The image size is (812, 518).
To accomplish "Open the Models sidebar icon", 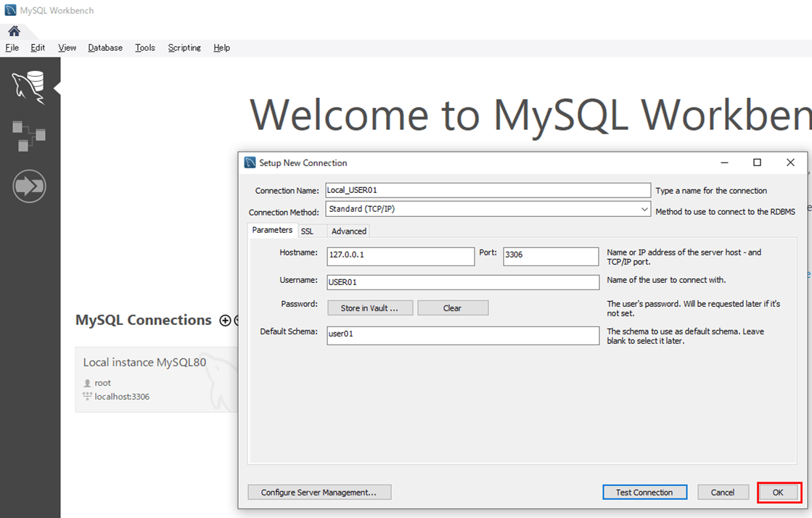I will (29, 136).
